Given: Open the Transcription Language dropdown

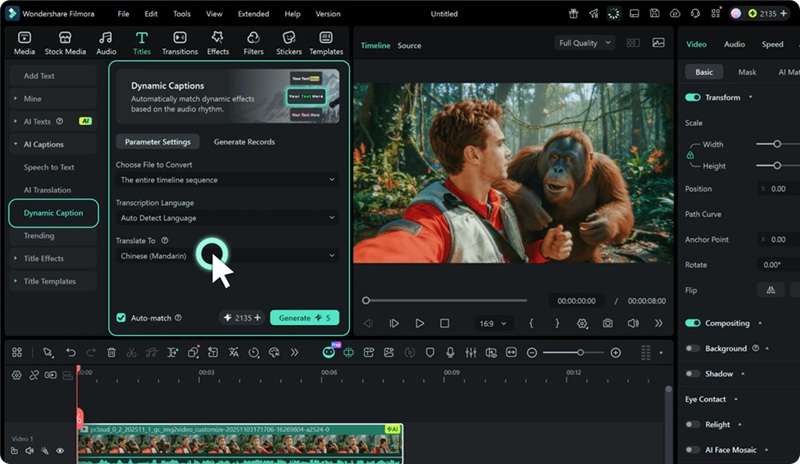Looking at the screenshot, I should click(x=228, y=218).
